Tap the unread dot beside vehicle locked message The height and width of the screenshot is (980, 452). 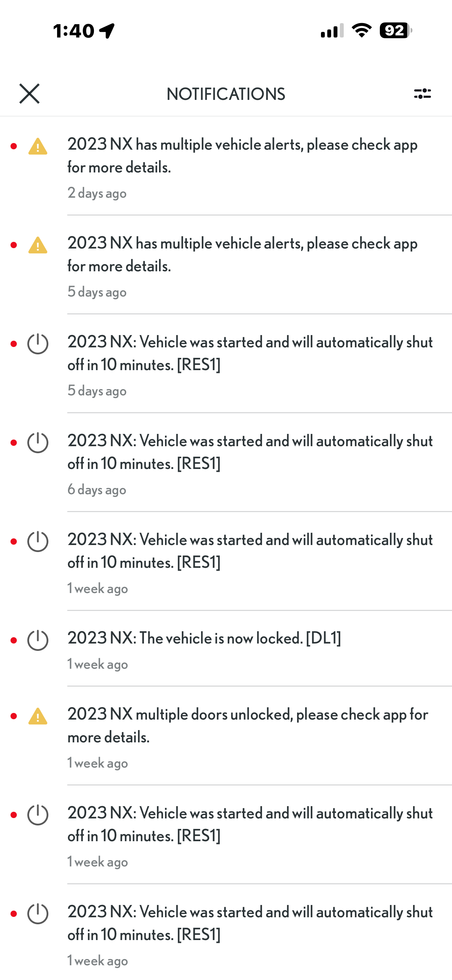(x=14, y=640)
